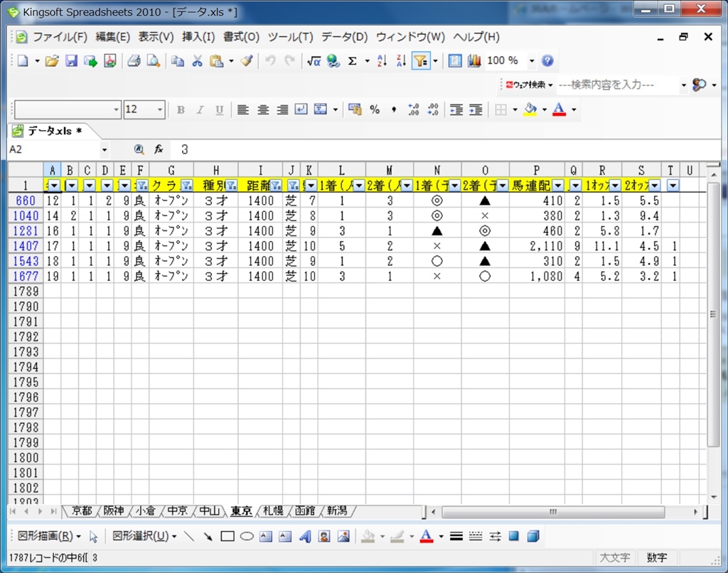Toggle bold formatting button
The height and width of the screenshot is (573, 728).
(x=181, y=109)
